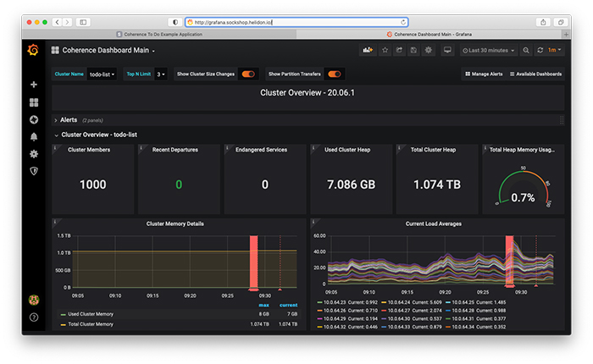Click Cluster Members panel title
This screenshot has height=364, width=593.
tap(89, 150)
